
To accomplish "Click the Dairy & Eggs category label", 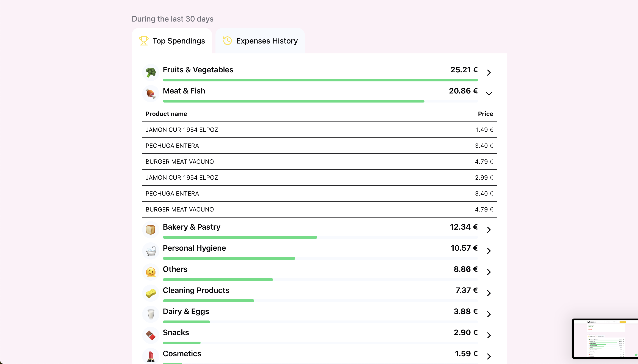I will [x=186, y=311].
